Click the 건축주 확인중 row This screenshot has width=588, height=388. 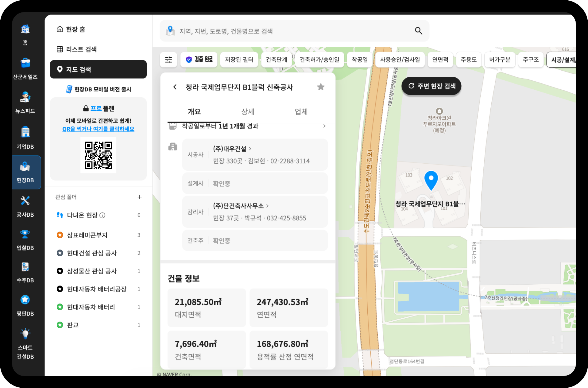[255, 240]
